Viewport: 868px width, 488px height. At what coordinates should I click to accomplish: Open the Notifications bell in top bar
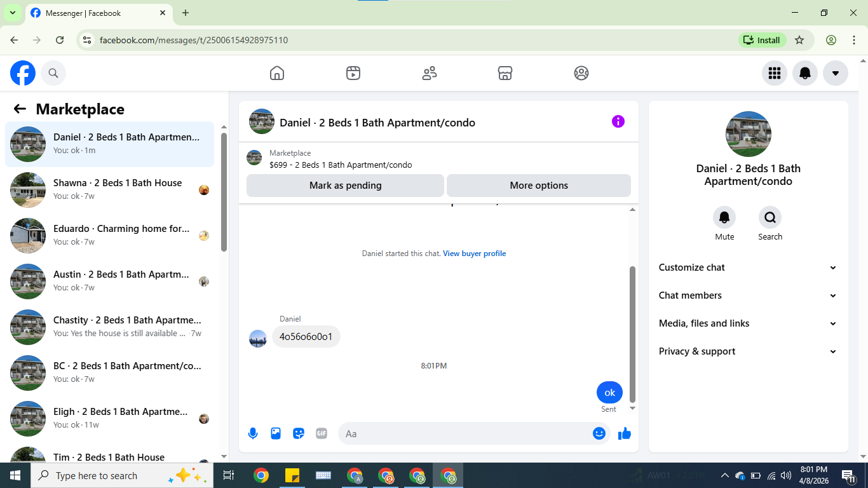click(805, 73)
